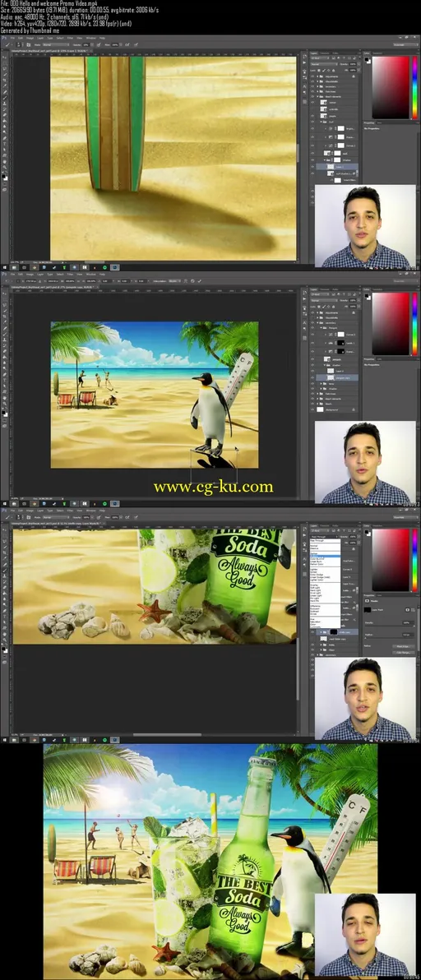The image size is (421, 980).
Task: Click Photoshop taskbar icon in soda bottle frame
Action: point(115,739)
